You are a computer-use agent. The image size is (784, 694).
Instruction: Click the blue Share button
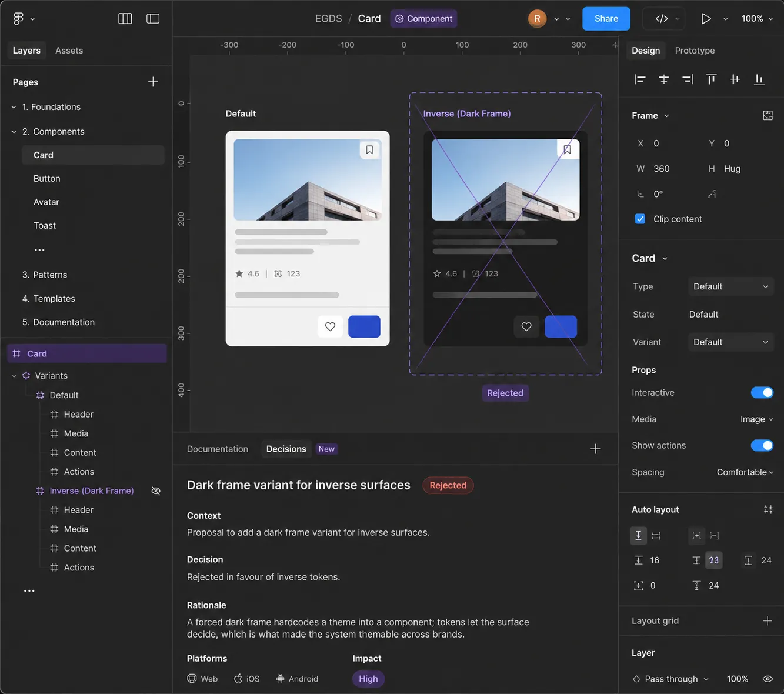tap(606, 19)
